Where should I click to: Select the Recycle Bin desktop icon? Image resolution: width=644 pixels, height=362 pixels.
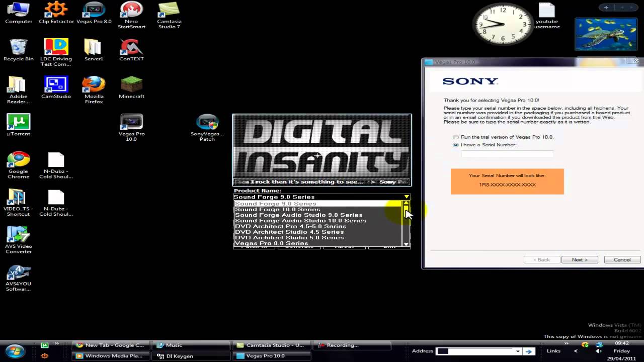(19, 50)
